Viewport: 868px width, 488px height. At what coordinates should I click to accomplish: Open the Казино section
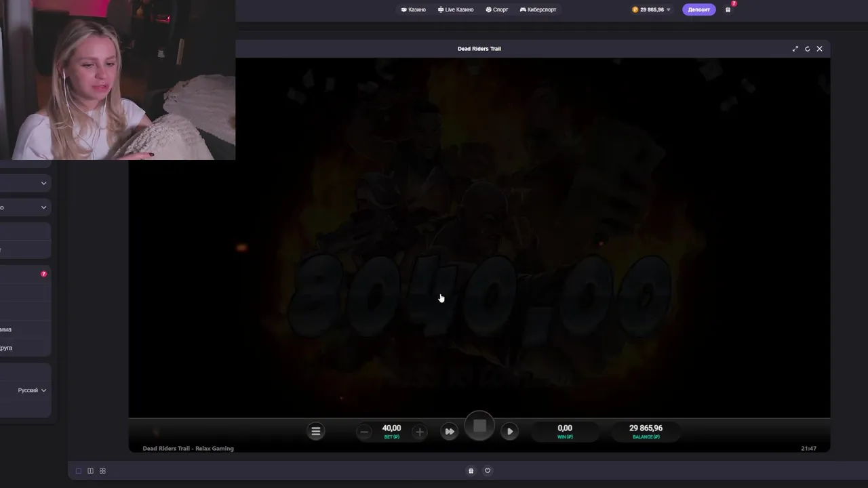pyautogui.click(x=414, y=9)
